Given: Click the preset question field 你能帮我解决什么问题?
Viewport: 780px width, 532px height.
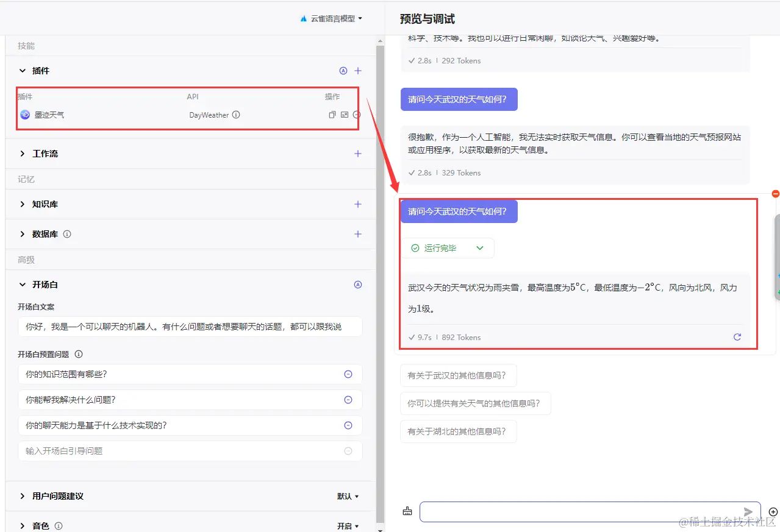Looking at the screenshot, I should coord(190,400).
